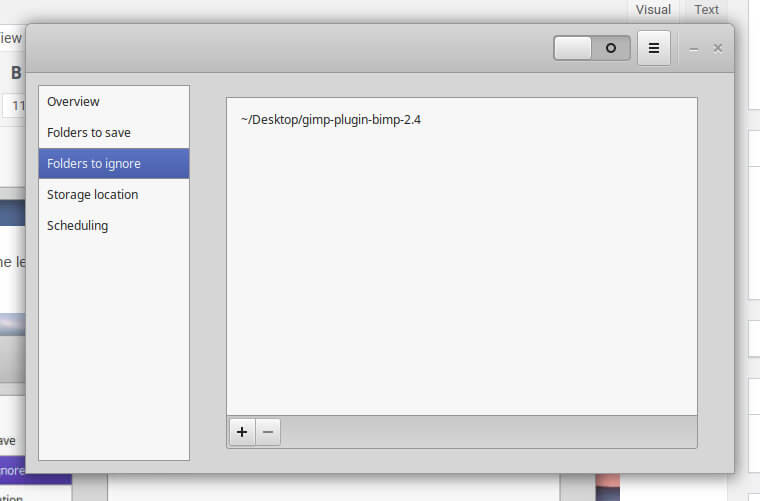Image resolution: width=760 pixels, height=501 pixels.
Task: Add a folder to ignore with plus button
Action: pos(242,432)
